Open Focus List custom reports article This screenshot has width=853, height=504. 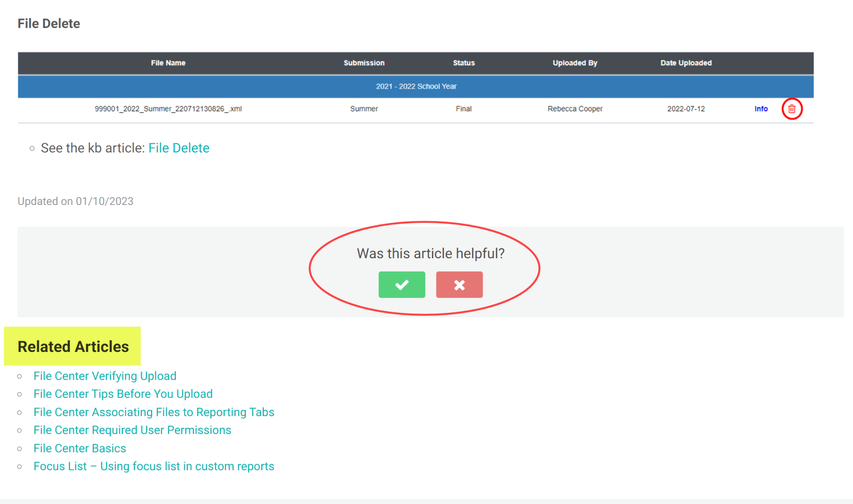[154, 466]
